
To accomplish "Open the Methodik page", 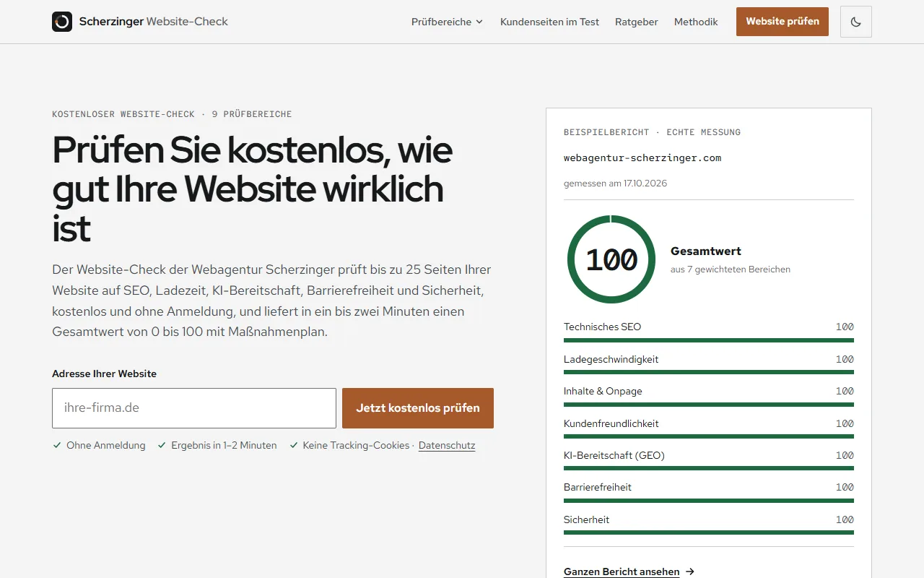I will pos(696,22).
